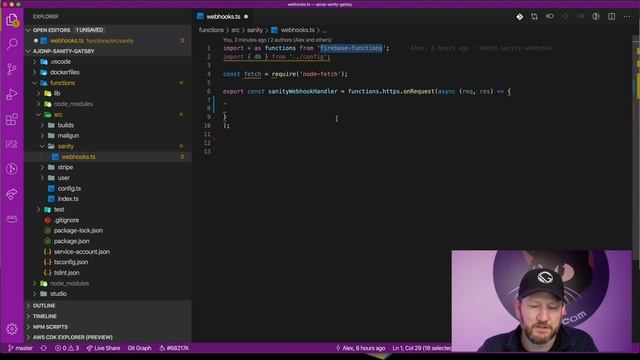
Task: Open the Source Control view
Action: tap(12, 69)
